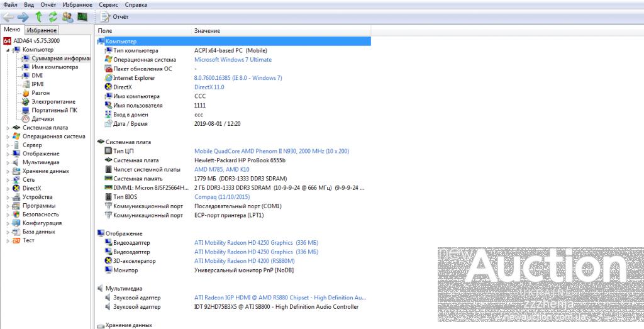The width and height of the screenshot is (644, 329).
Task: Expand the Системная плата tree node
Action: [x=8, y=128]
